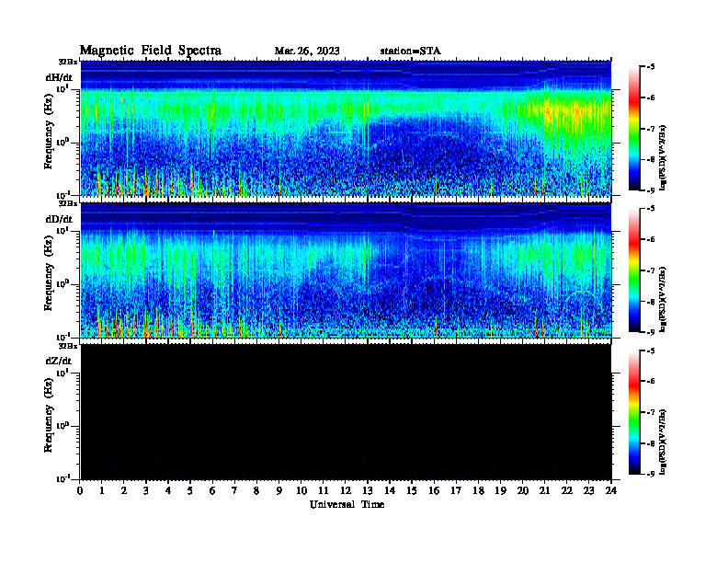Click the log(PSD) unit label of dZ/dt color bar
Viewport: 728px width, 563px height.
click(664, 442)
